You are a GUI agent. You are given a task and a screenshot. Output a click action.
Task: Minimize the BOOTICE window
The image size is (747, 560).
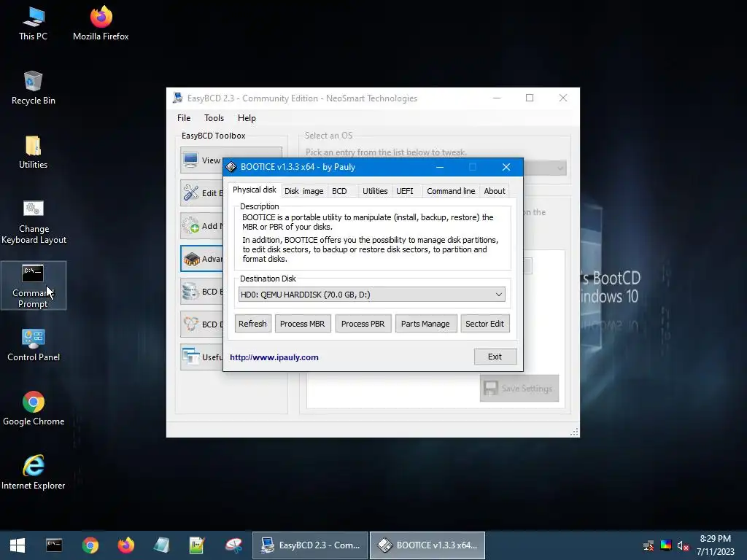(440, 167)
